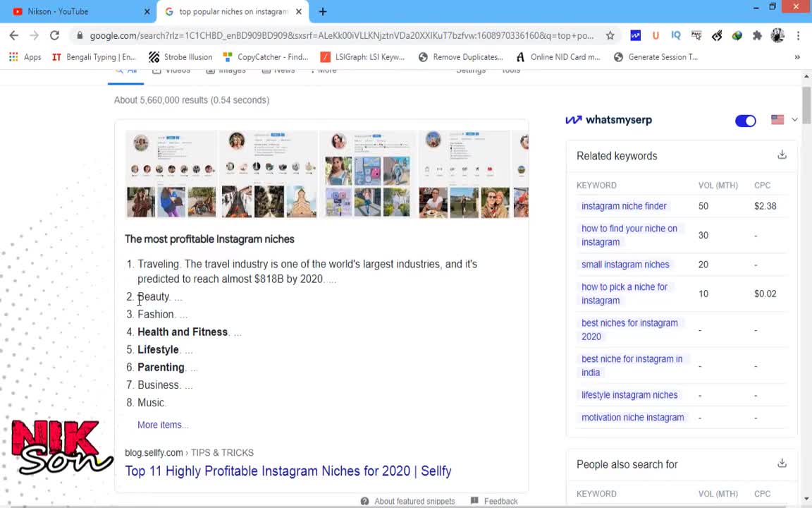
Task: Open the Bengali Typing bookmark
Action: click(93, 57)
